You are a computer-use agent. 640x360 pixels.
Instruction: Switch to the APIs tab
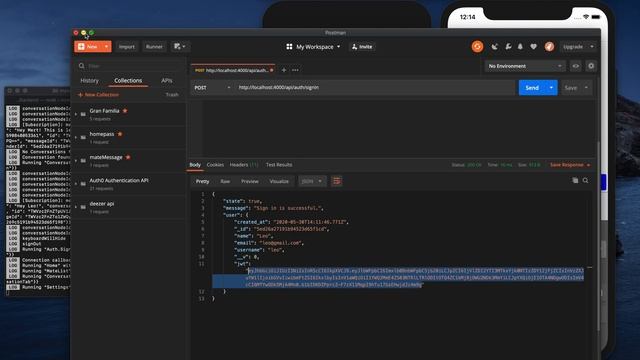[x=167, y=80]
